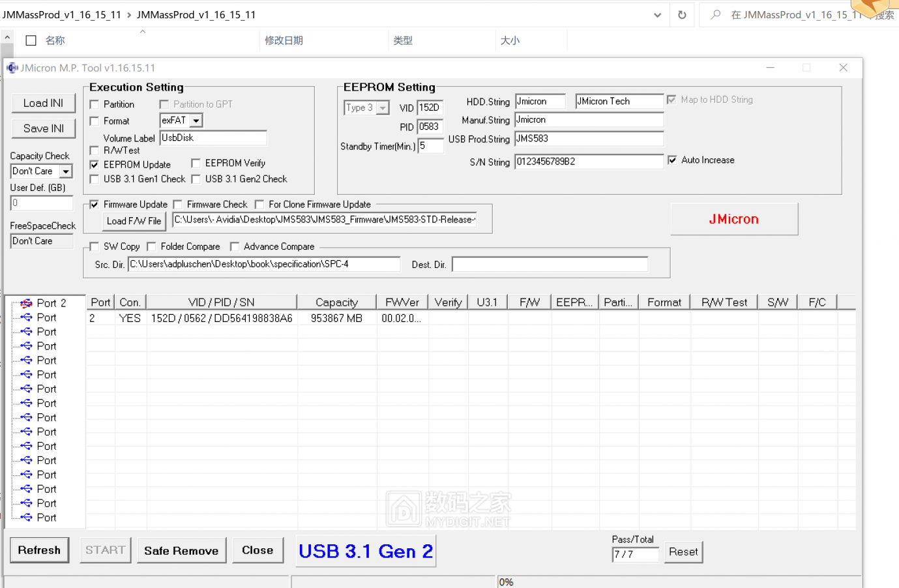Click the Capacity column header
Image resolution: width=899 pixels, height=588 pixels.
[336, 302]
